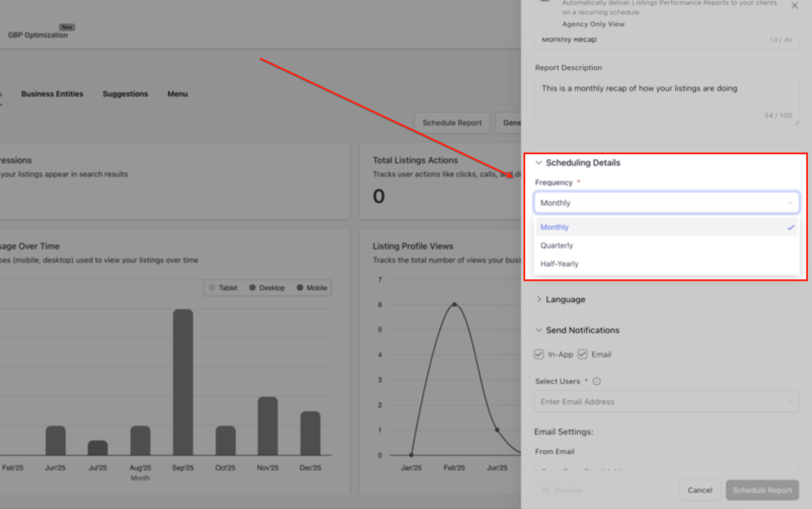Collapse the Send Notifications section
Screen dimensions: 812x509
[539, 330]
